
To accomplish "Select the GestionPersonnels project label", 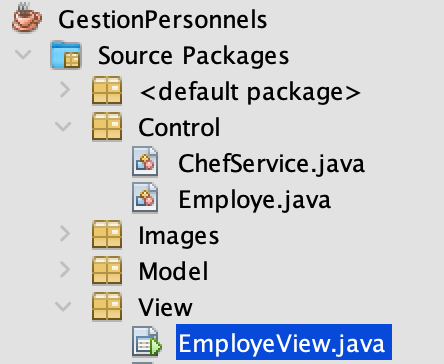I will tap(163, 20).
